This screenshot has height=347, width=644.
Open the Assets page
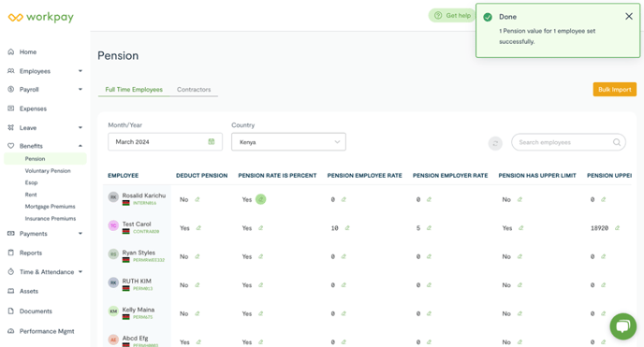point(29,291)
